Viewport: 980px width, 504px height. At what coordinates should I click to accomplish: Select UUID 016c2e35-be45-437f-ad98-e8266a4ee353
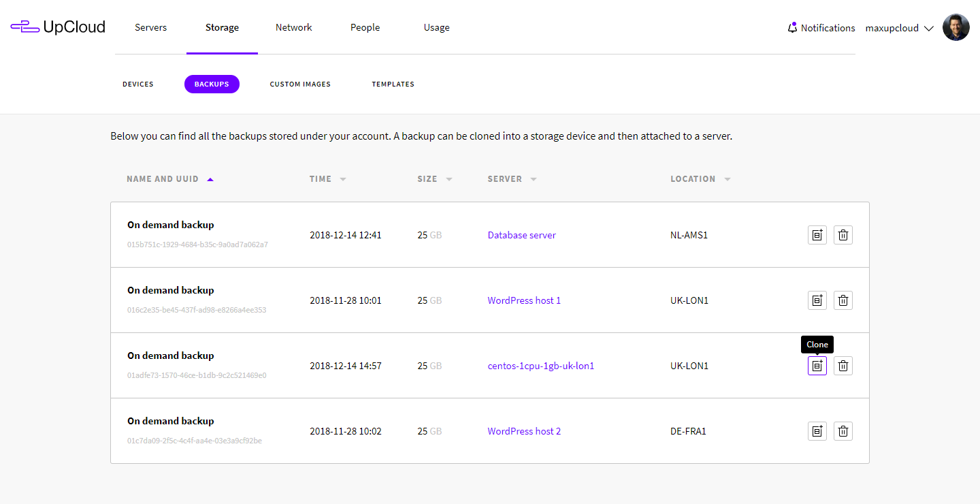pyautogui.click(x=197, y=310)
